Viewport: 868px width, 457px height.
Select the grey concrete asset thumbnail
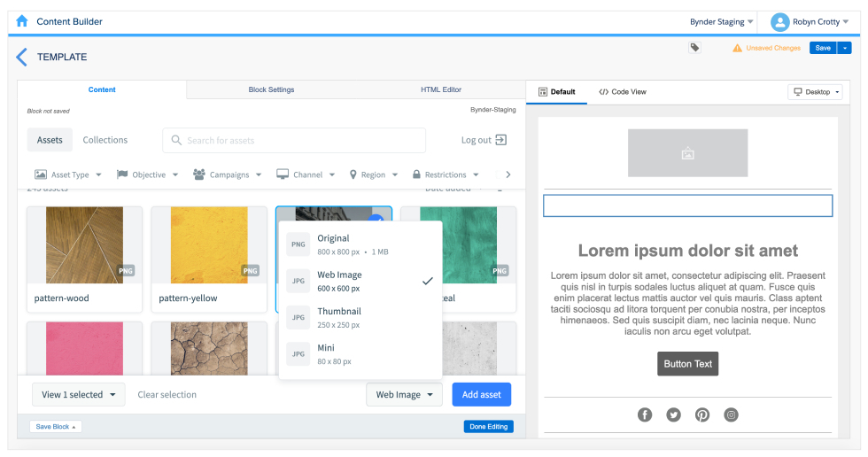(x=470, y=349)
